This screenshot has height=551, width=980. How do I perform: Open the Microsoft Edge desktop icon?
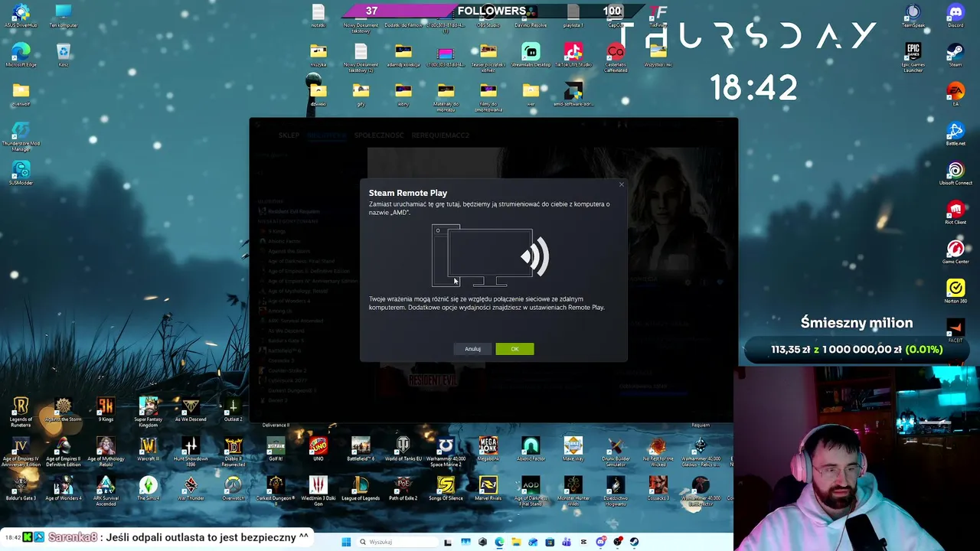21,55
